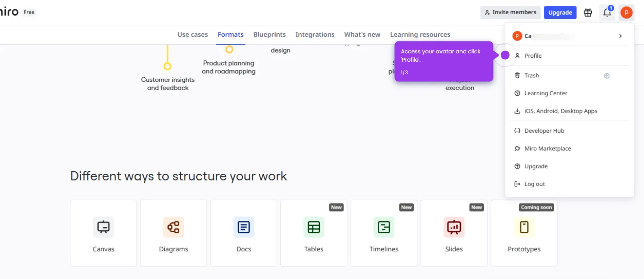644x279 pixels.
Task: Click the Timelines card label
Action: 384,249
